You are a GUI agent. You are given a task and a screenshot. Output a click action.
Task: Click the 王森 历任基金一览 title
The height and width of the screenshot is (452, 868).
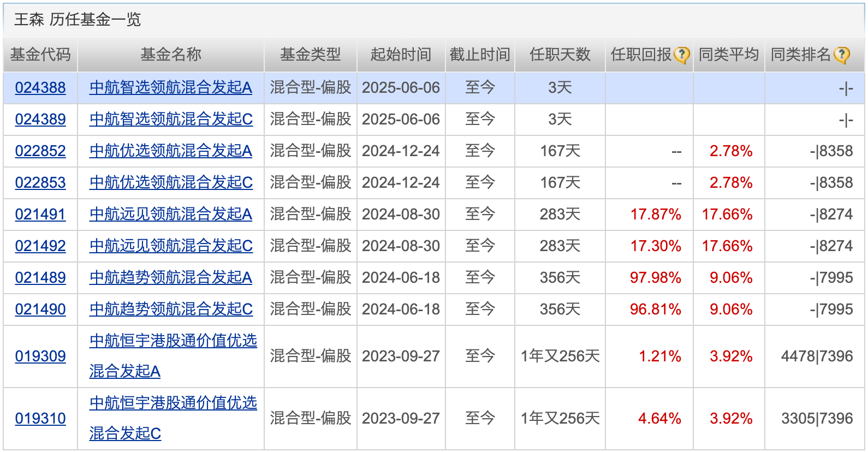[x=78, y=20]
